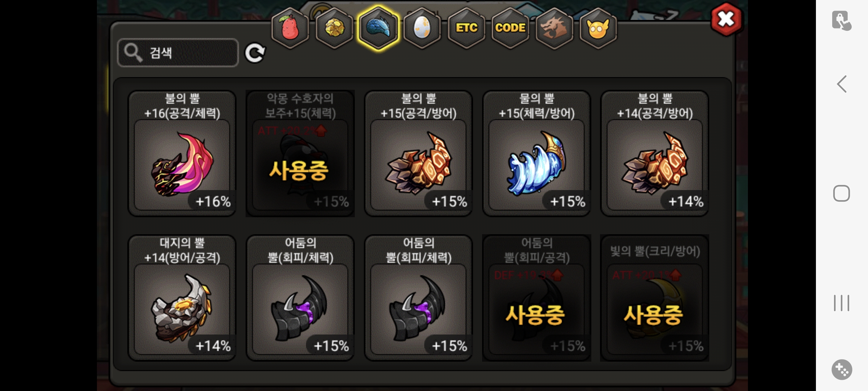The height and width of the screenshot is (391, 868).
Task: Select the first 어둠의 뿔(회피/체력) dark horn
Action: pos(300,298)
